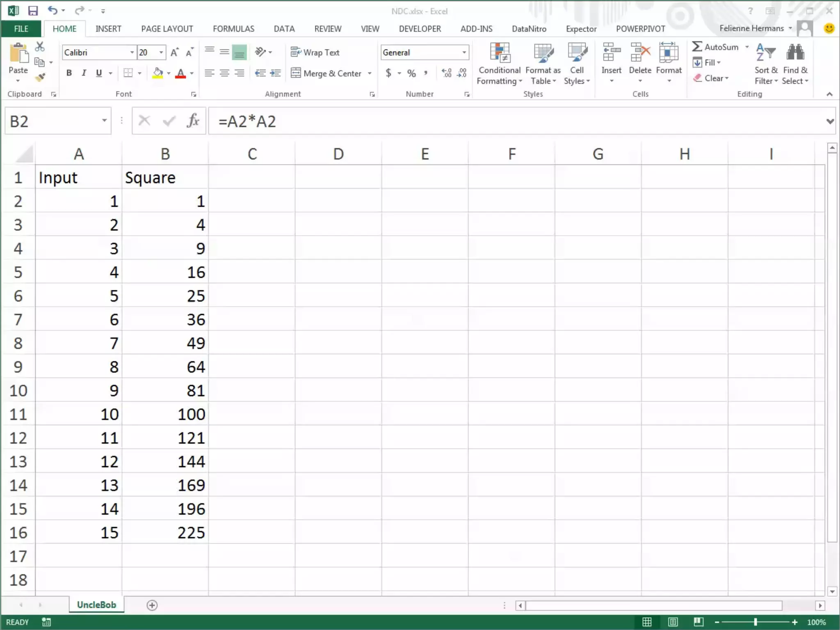840x630 pixels.
Task: Click the Format Painter brush icon
Action: [x=40, y=77]
